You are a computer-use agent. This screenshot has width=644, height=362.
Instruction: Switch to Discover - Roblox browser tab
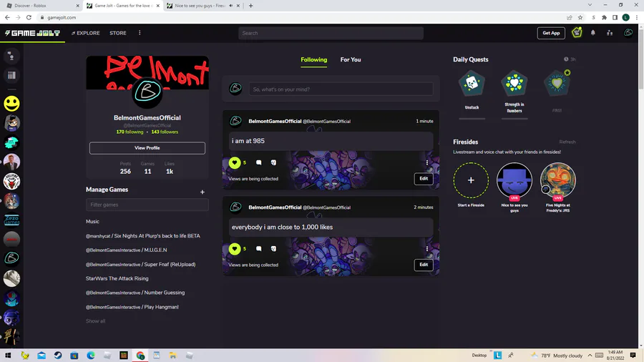39,6
